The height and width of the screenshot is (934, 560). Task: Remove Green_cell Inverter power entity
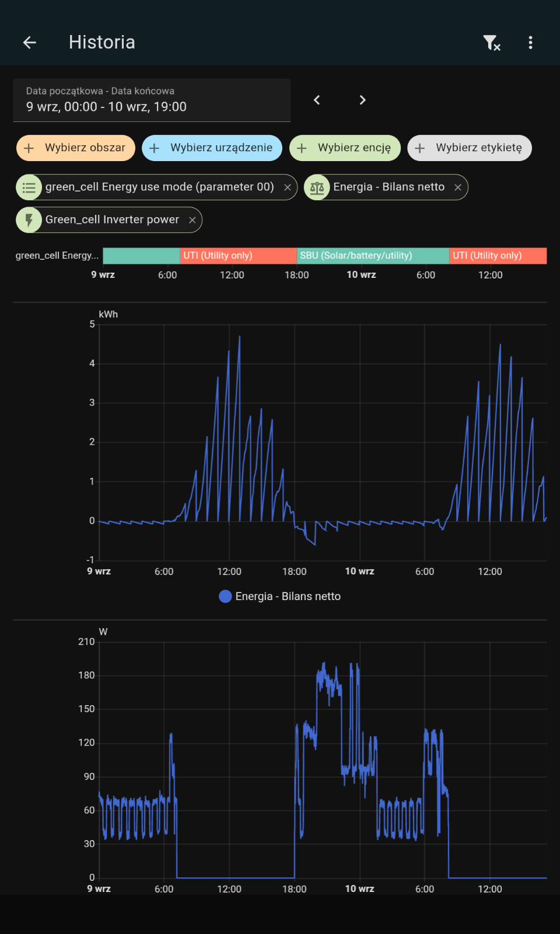pyautogui.click(x=192, y=220)
